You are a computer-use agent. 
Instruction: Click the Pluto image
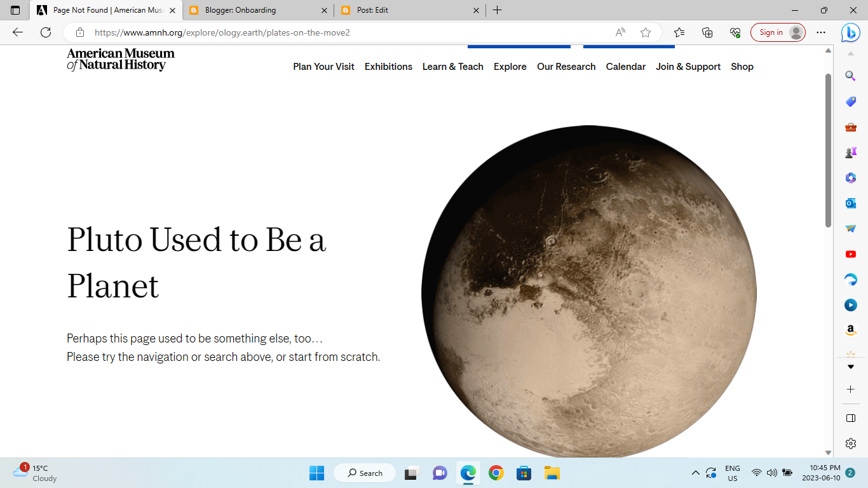point(589,291)
